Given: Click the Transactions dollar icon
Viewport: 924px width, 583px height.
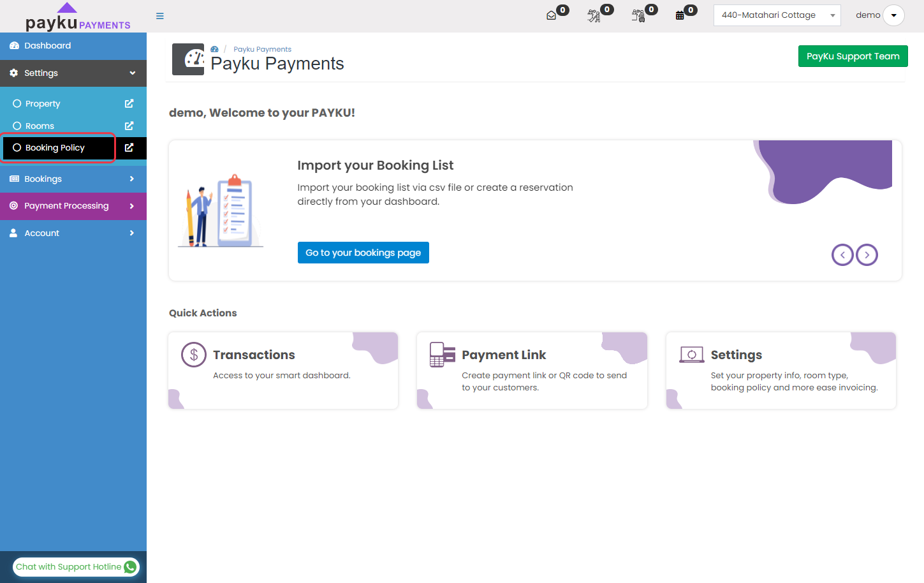Looking at the screenshot, I should tap(194, 355).
